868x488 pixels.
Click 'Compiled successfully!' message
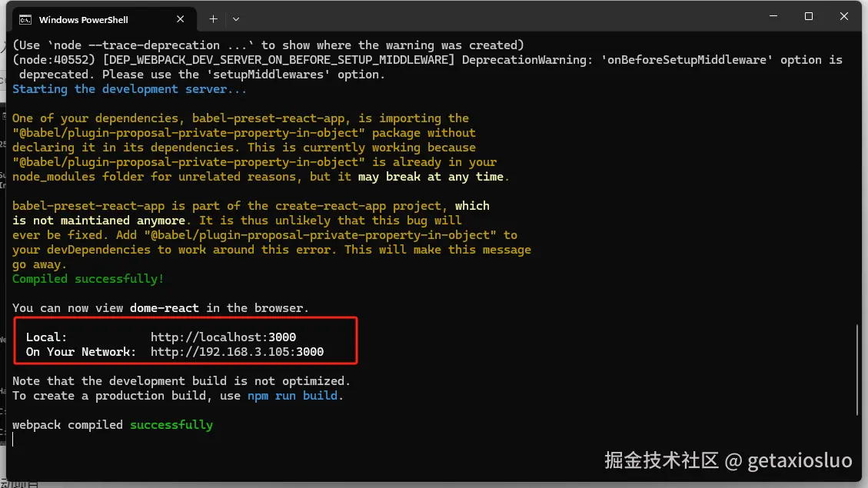coord(88,279)
